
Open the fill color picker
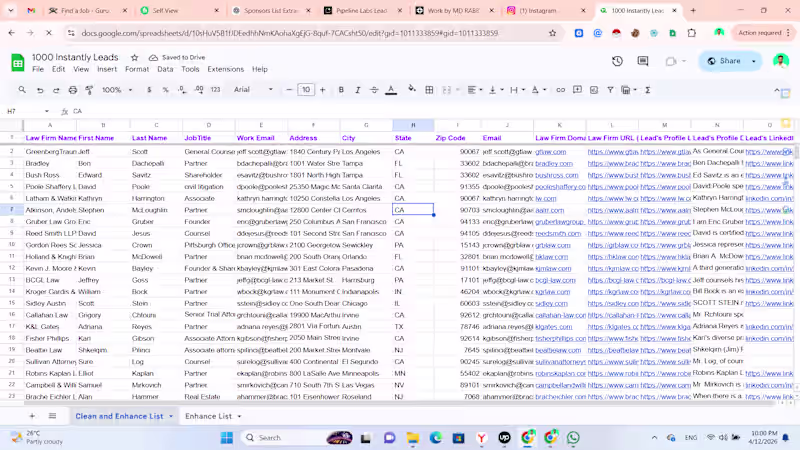point(411,90)
